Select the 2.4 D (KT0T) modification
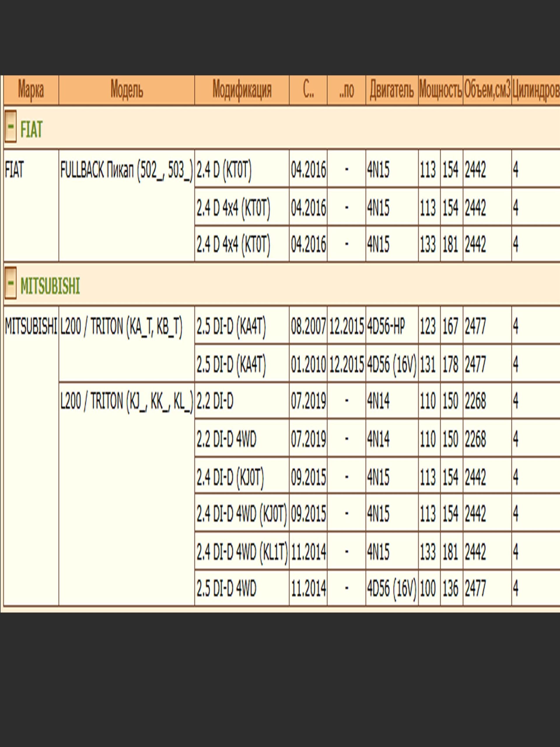Image resolution: width=560 pixels, height=747 pixels. [x=224, y=170]
